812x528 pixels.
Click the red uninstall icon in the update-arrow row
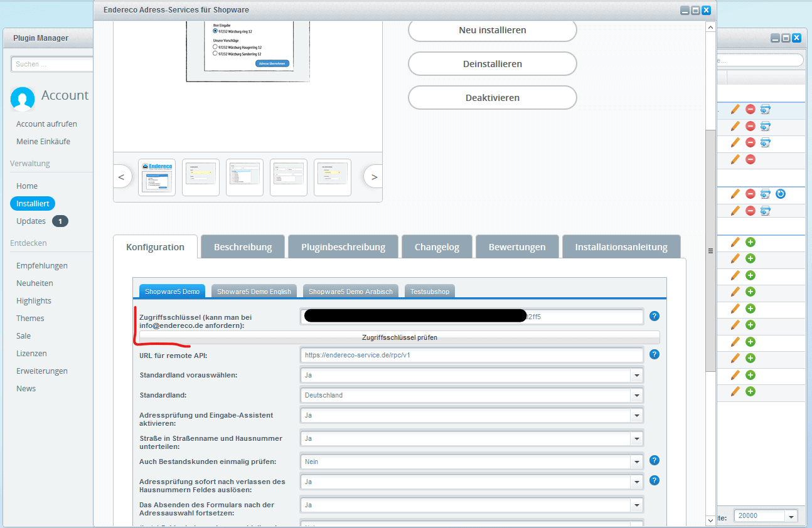coord(751,194)
